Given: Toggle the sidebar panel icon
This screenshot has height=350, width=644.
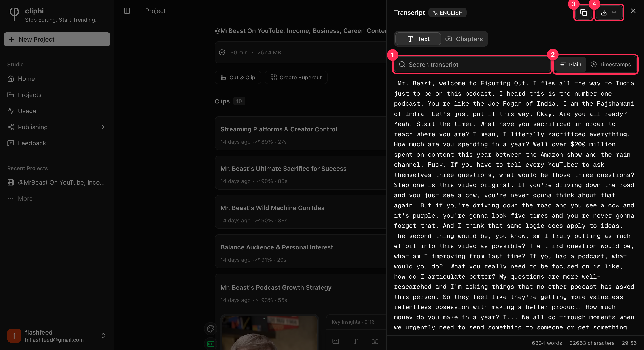Looking at the screenshot, I should (127, 11).
